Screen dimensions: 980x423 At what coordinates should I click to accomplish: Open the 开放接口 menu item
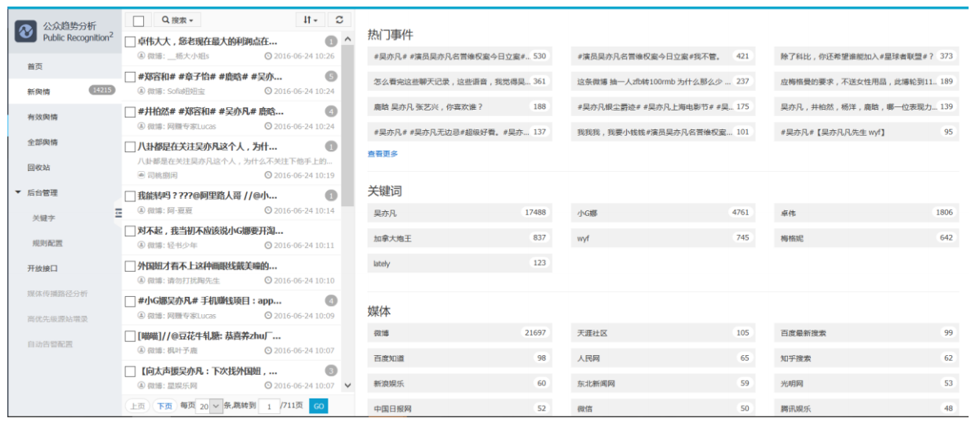point(43,268)
